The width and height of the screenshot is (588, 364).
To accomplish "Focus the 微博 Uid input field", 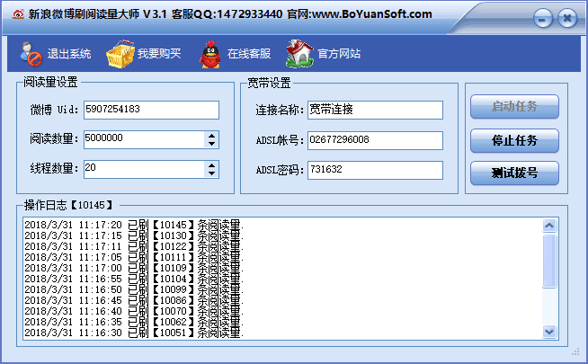I will (x=152, y=110).
